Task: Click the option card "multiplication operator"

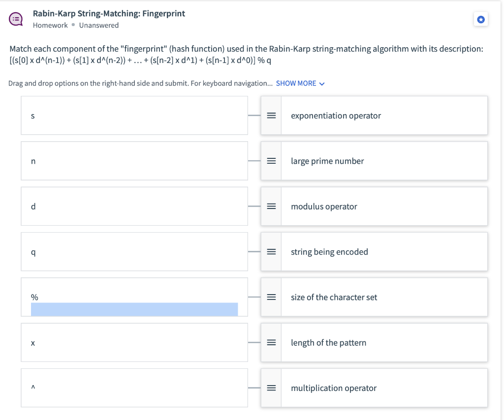Action: point(384,388)
